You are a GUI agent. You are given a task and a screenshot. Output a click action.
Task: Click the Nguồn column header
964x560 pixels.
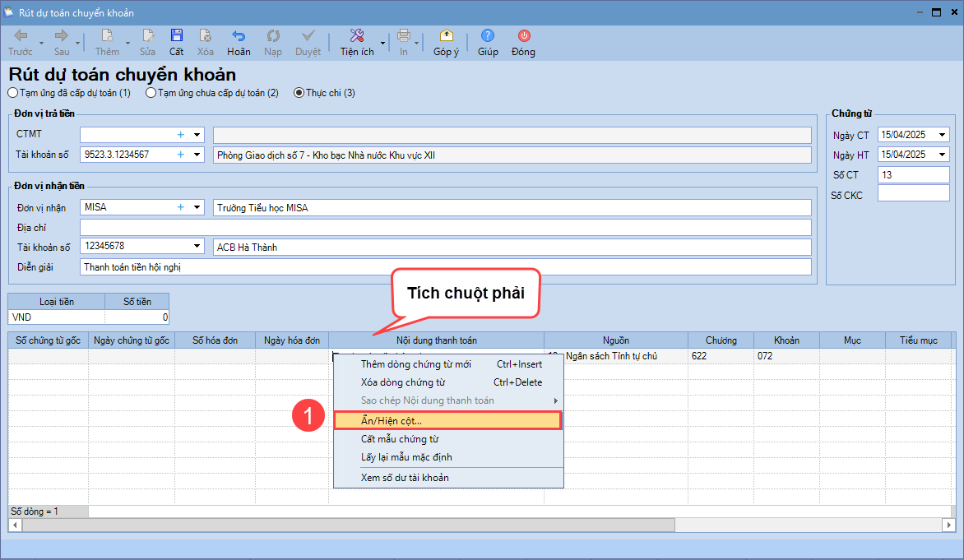point(615,340)
